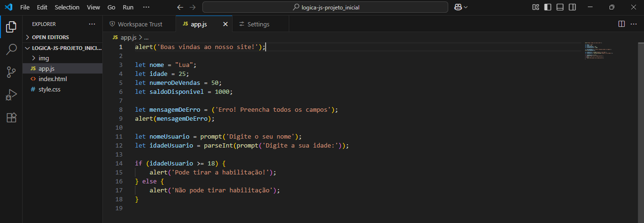Screen dimensions: 644x223
Task: Click JS icon of app.js in Explorer
Action: (33, 68)
